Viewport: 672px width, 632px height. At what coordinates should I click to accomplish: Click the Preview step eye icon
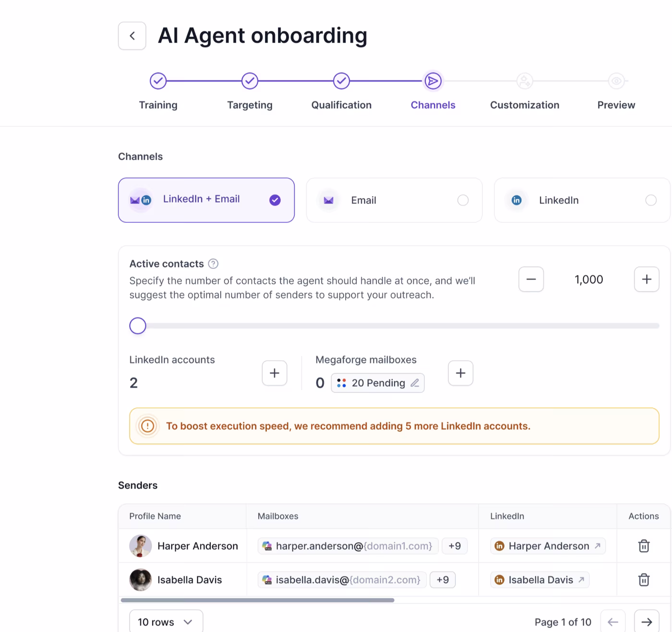click(x=616, y=81)
